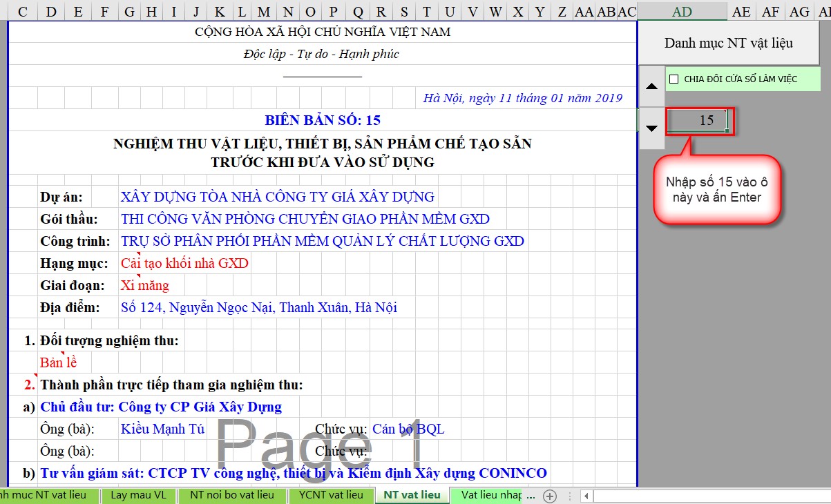Image resolution: width=831 pixels, height=504 pixels.
Task: Enable 'CHIA ĐÔI CỬA SỔ LÀM VIỆC' checkbox
Action: coord(674,79)
